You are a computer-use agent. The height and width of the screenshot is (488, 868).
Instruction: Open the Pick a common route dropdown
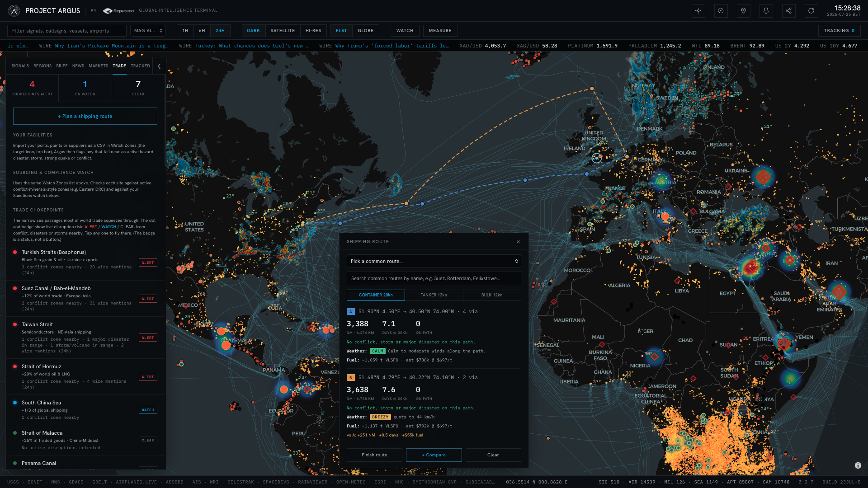click(x=434, y=261)
